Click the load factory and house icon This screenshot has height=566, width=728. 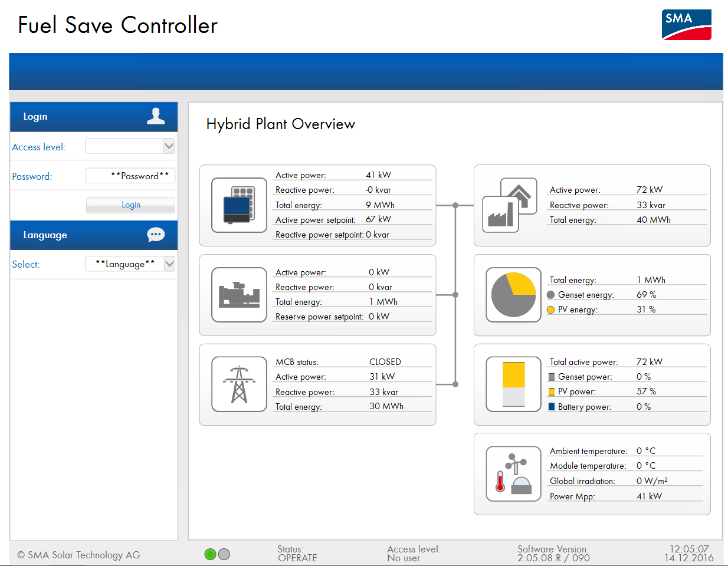click(x=510, y=205)
